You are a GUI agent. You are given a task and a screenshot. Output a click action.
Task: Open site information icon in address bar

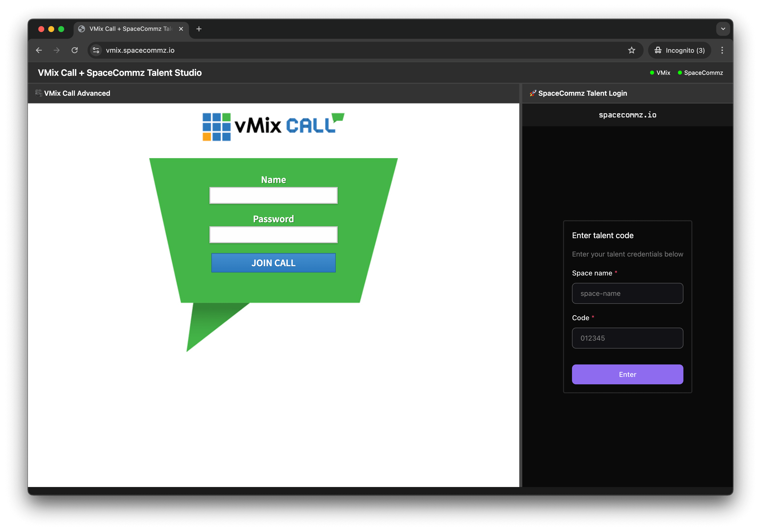coord(96,50)
